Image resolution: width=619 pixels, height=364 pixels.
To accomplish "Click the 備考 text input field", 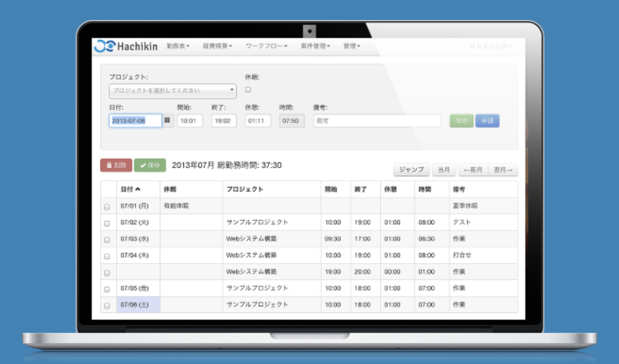I will coord(377,120).
